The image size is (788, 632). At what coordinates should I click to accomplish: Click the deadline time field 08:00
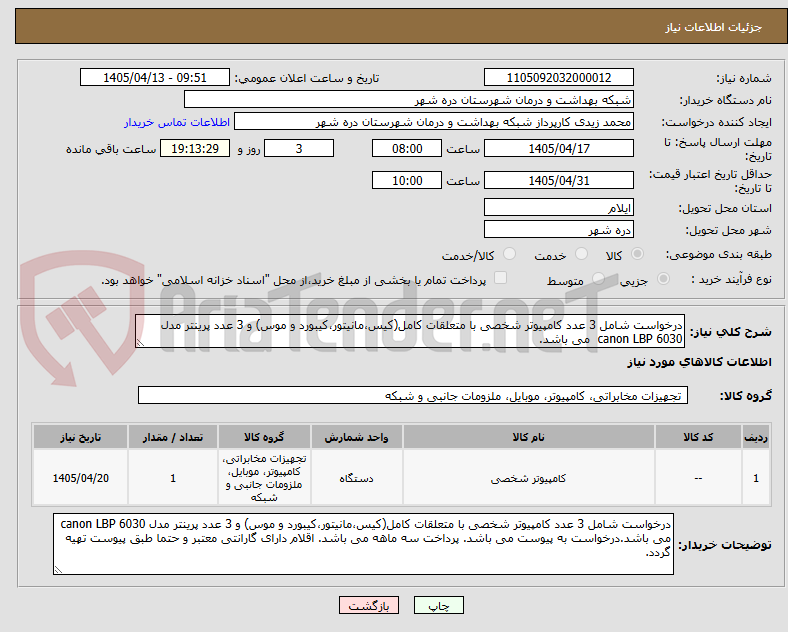(x=407, y=148)
